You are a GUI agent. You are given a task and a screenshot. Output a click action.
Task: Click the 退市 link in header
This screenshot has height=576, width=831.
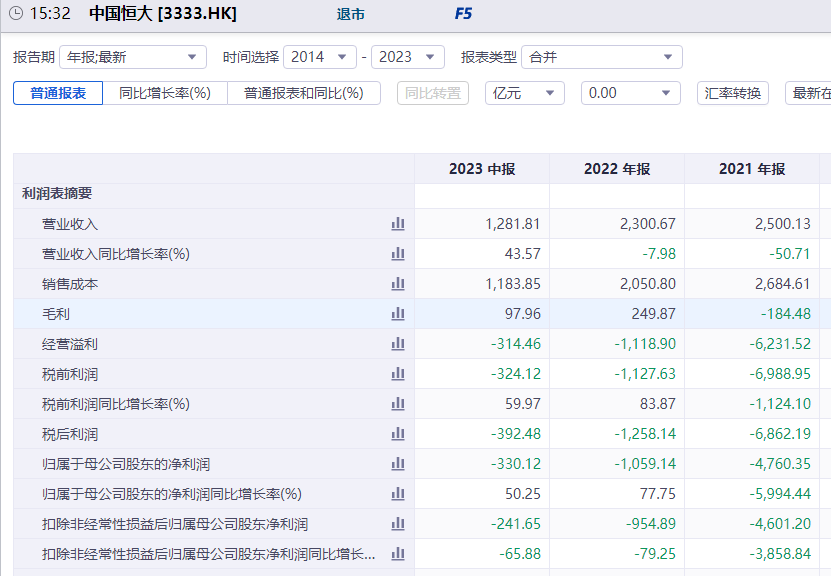[x=351, y=14]
